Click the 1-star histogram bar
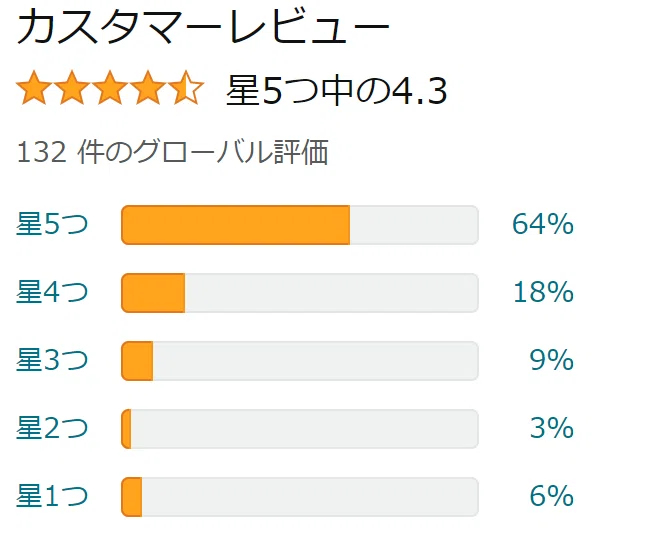 (x=300, y=497)
